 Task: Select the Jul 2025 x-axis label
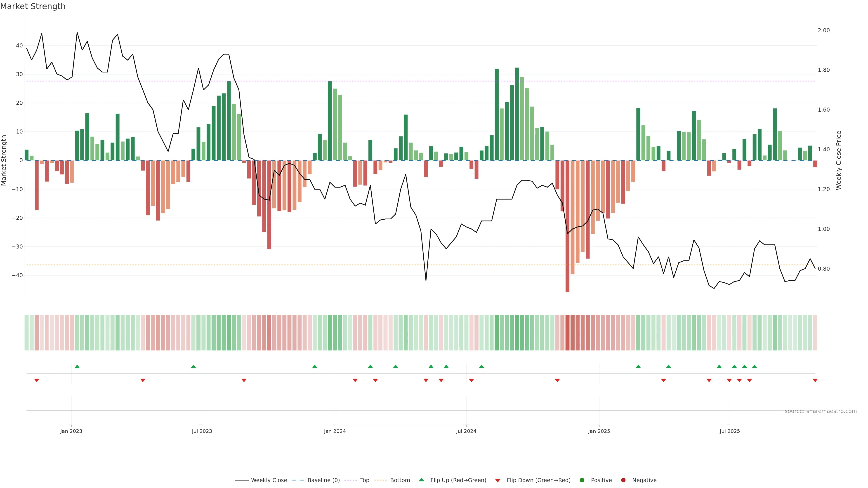click(729, 431)
